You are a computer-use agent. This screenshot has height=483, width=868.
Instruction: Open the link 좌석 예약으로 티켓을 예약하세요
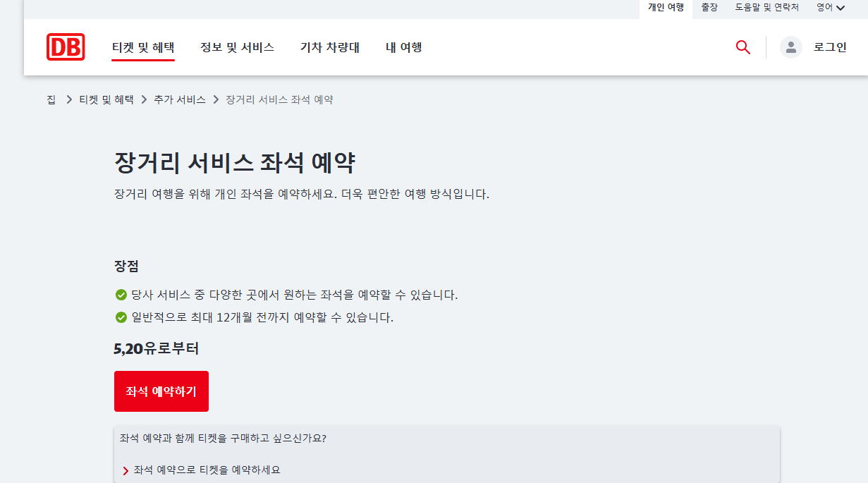click(207, 470)
